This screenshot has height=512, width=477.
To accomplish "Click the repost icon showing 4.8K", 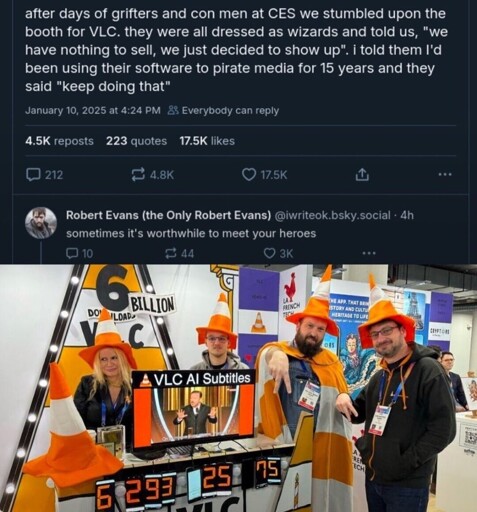I will pos(138,174).
